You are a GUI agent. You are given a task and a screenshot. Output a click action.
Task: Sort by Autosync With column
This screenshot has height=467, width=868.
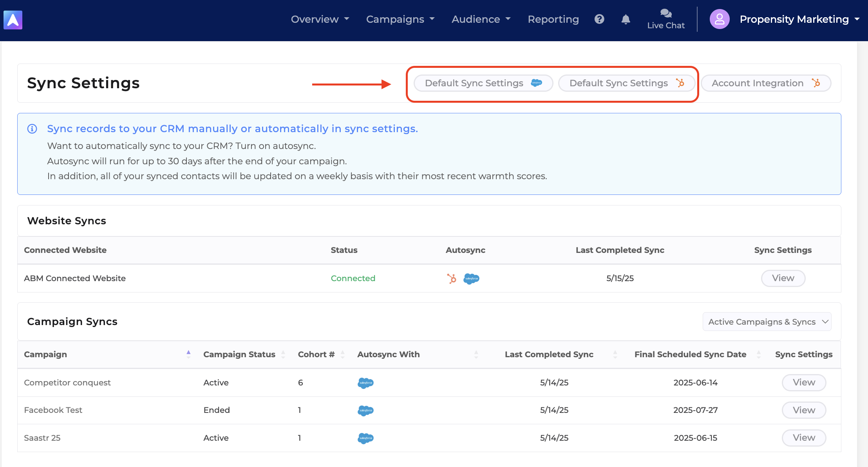point(476,354)
